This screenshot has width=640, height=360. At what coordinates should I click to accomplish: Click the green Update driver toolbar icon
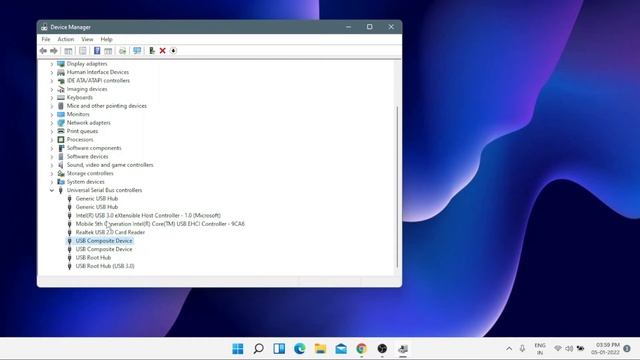(152, 51)
